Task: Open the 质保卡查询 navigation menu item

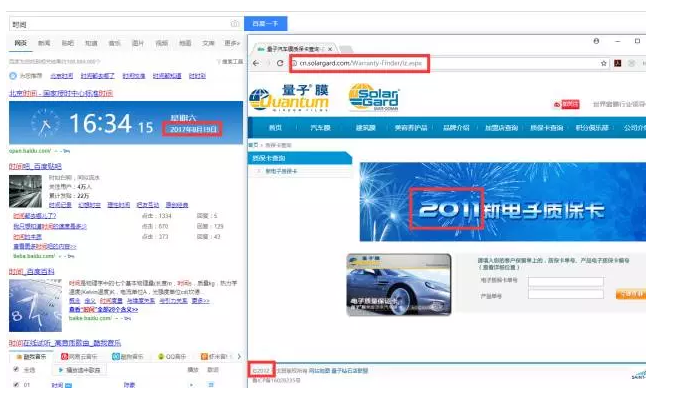Action: click(547, 128)
